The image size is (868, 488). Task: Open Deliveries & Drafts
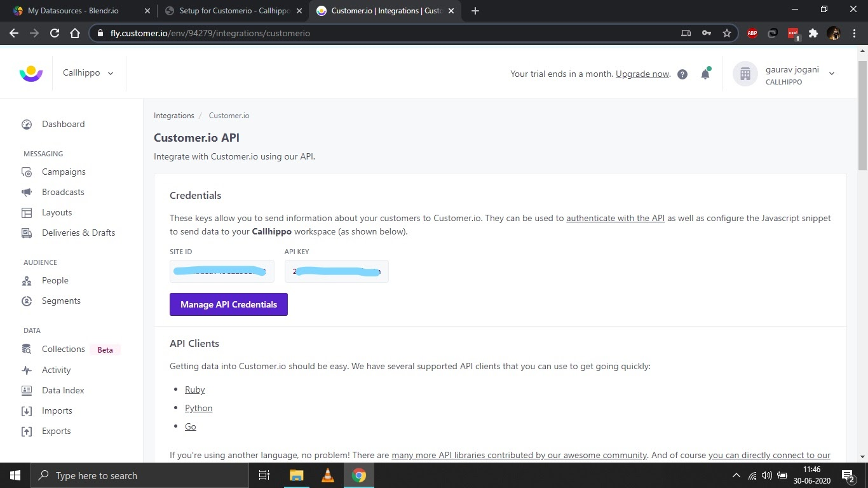tap(78, 233)
